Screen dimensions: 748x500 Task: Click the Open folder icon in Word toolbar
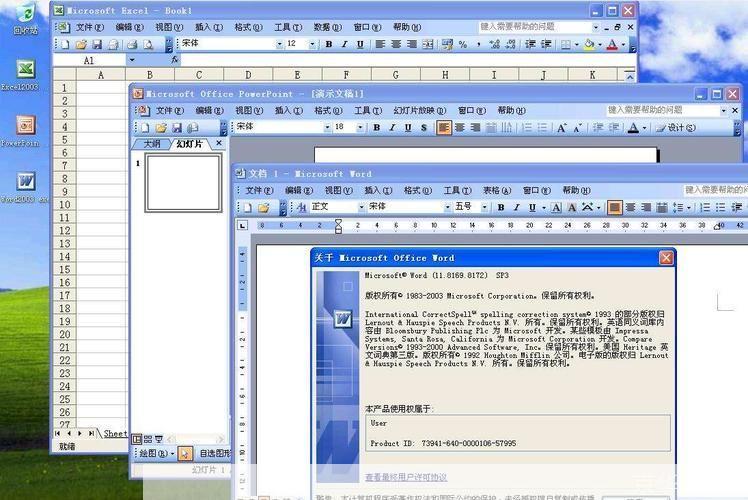click(264, 207)
